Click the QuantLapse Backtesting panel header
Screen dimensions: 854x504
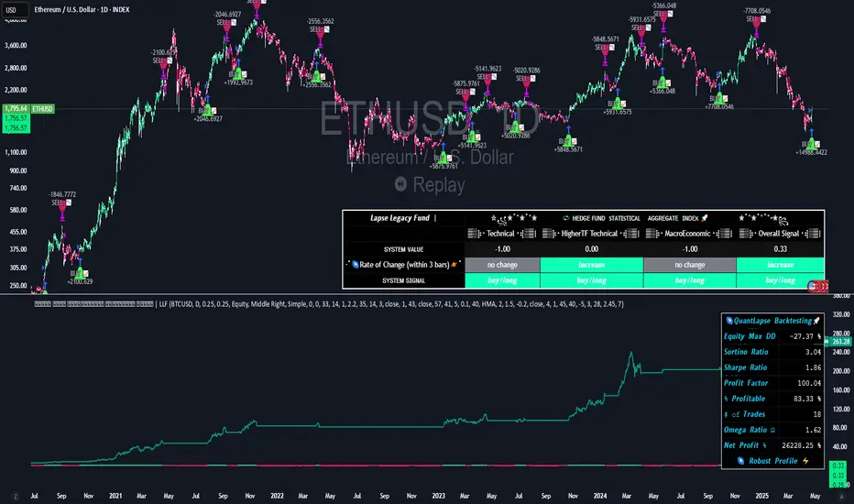coord(772,321)
